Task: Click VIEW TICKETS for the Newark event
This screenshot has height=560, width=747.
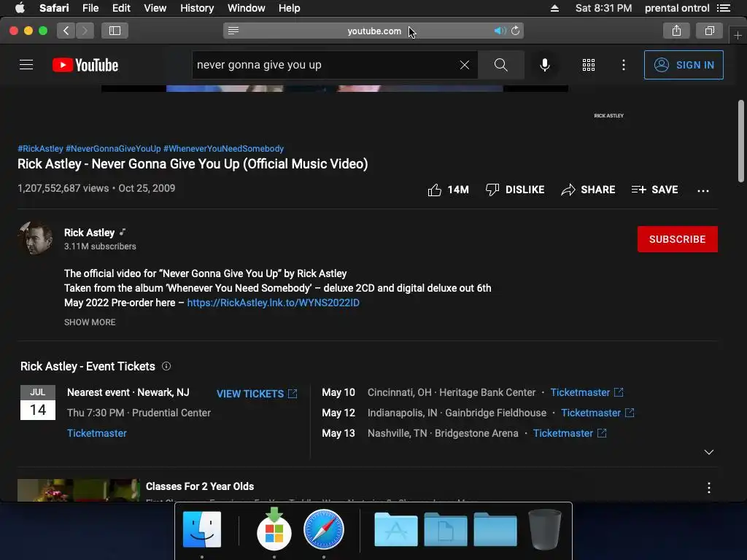Action: click(x=257, y=394)
